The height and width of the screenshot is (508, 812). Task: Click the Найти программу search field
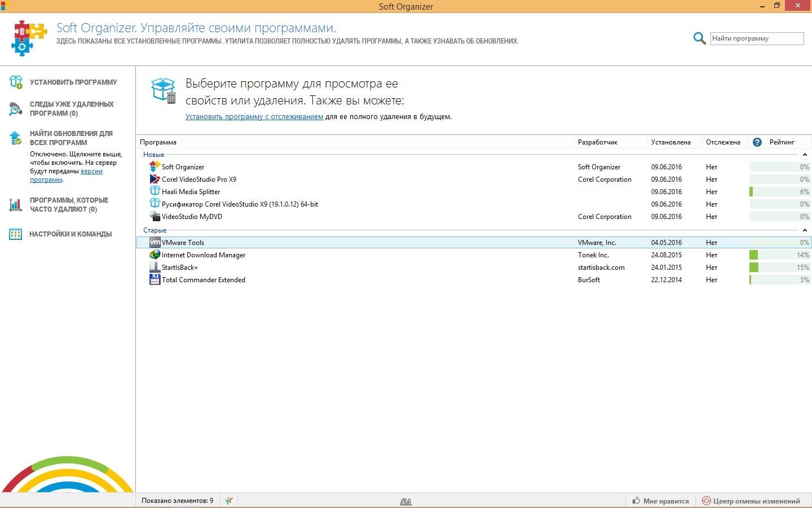pyautogui.click(x=757, y=38)
